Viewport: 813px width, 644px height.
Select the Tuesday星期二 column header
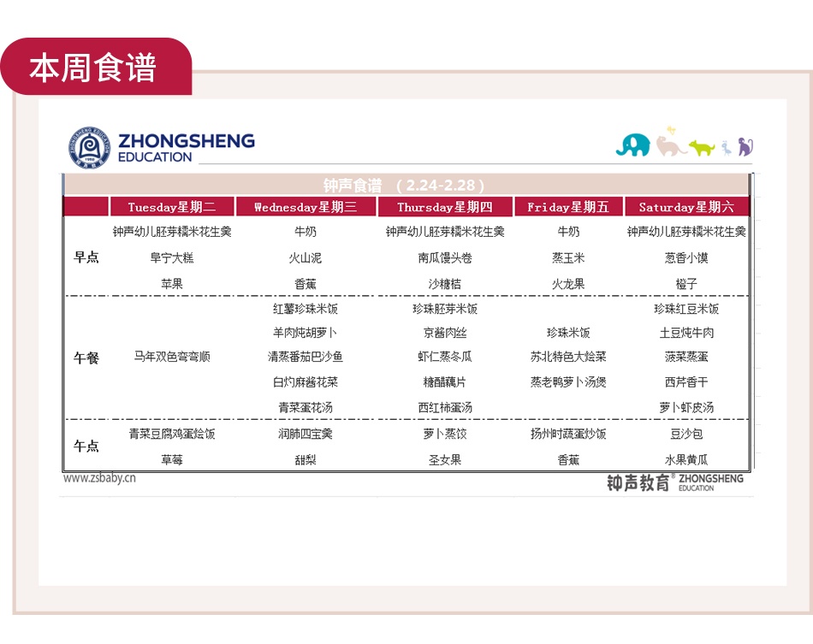[x=172, y=207]
